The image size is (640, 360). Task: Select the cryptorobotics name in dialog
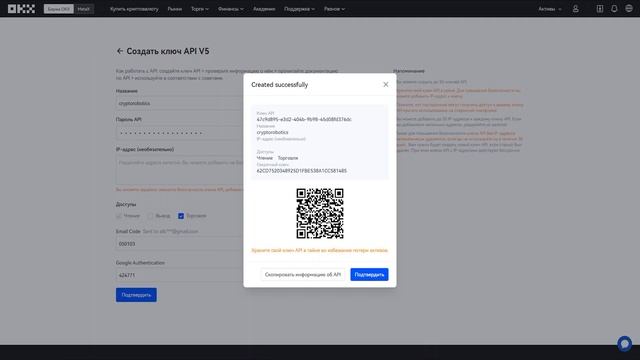(272, 132)
